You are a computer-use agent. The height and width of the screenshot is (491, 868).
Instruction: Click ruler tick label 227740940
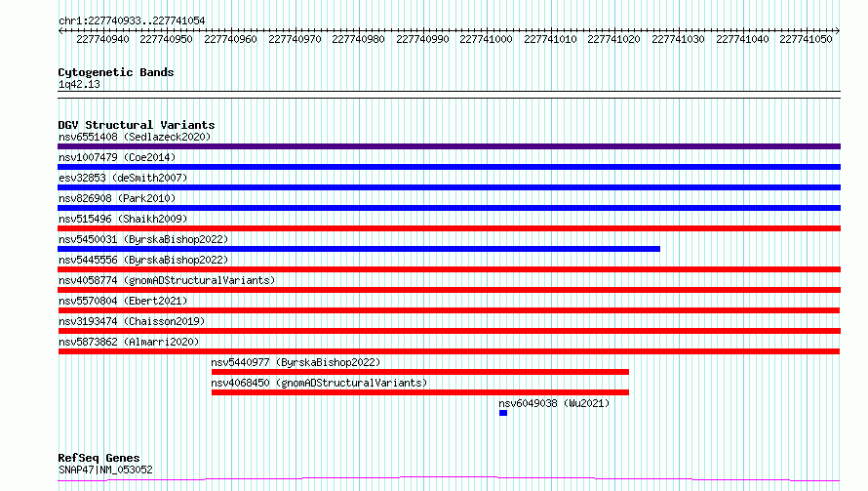(x=102, y=39)
